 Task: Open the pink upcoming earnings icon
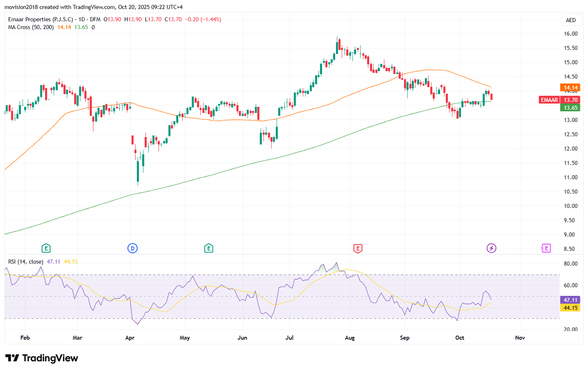click(546, 248)
